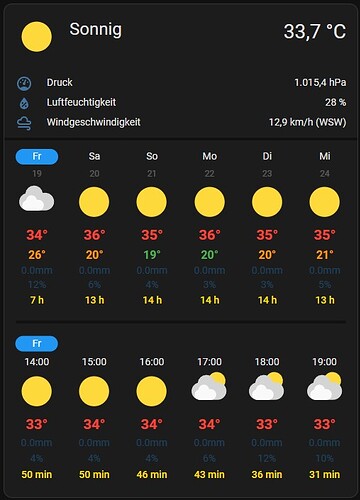The image size is (360, 500).
Task: Click the 31 min sunshine value
Action: [x=325, y=474]
